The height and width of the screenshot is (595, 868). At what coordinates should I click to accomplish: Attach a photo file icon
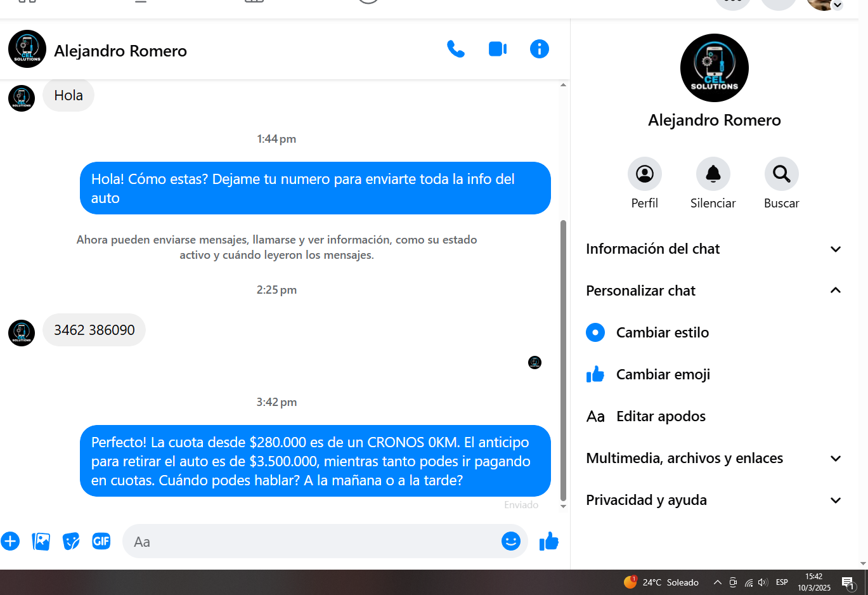[x=41, y=541]
